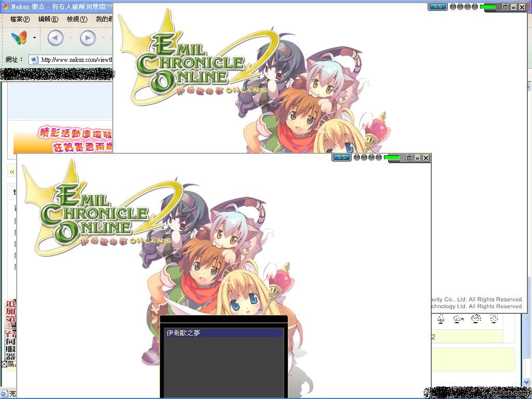Screen dimensions: 532x399
Task: Open the red 追加第 side advertisement
Action: pos(10,329)
